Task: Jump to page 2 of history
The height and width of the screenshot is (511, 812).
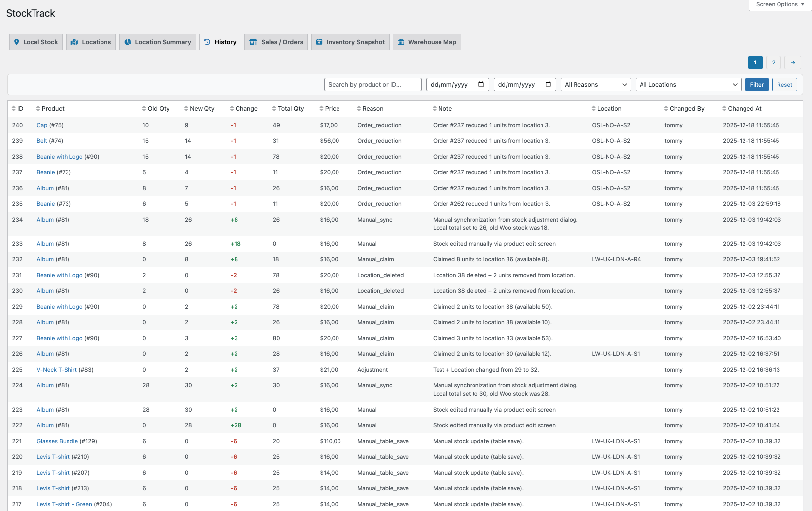Action: [x=774, y=63]
